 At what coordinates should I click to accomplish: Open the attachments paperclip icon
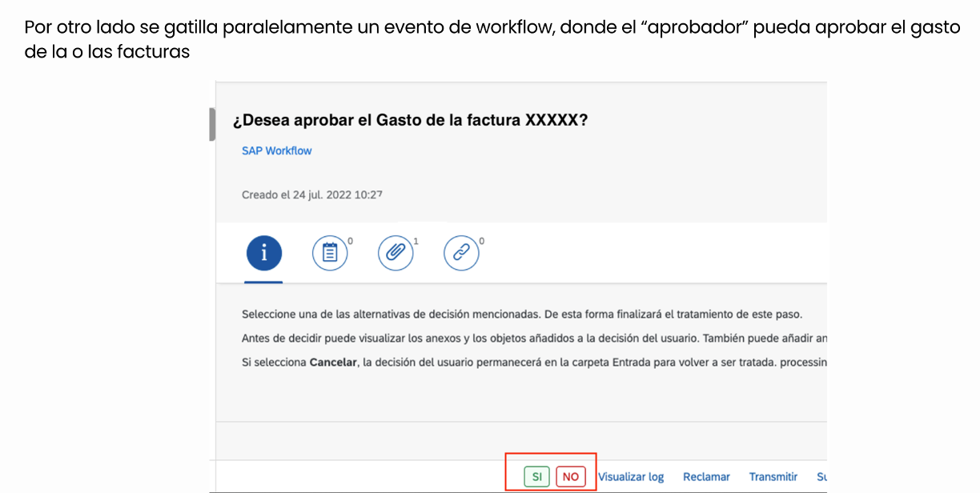[396, 252]
